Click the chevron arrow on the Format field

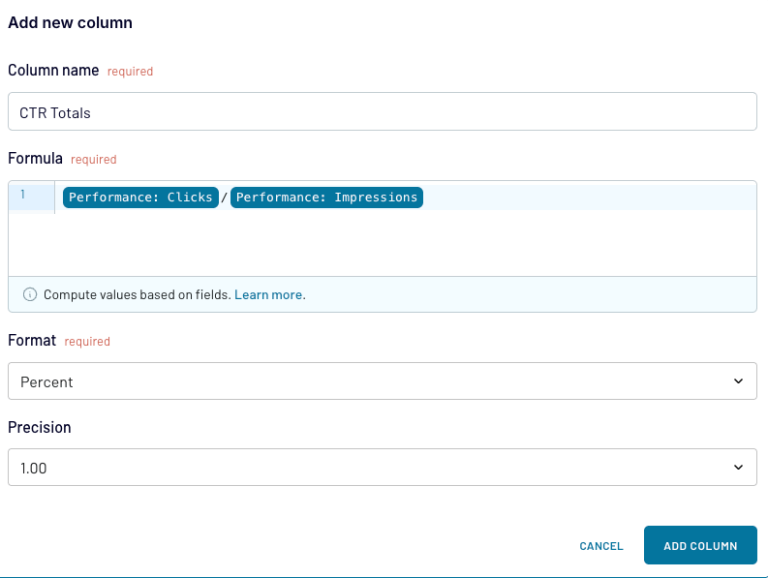(738, 381)
